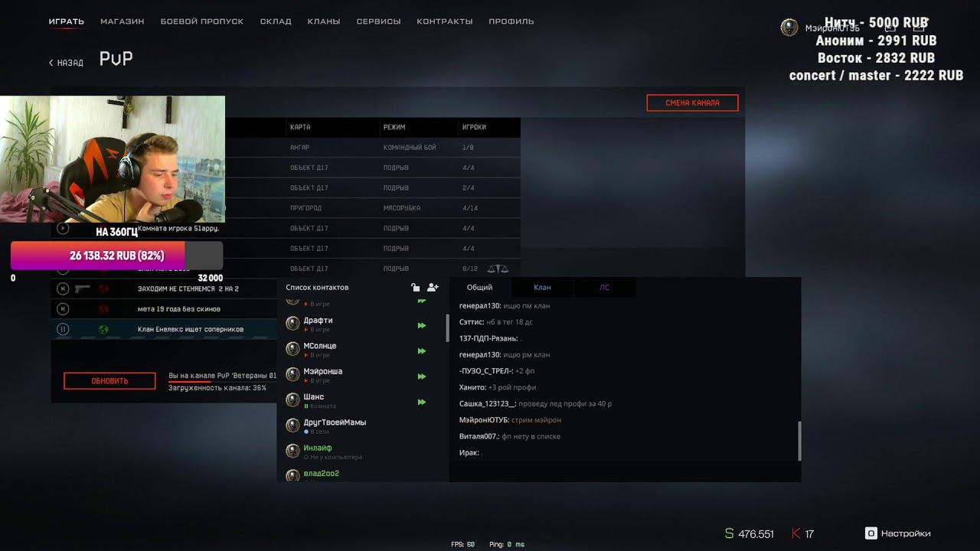
Task: Open the ПРОФИЛЬ menu
Action: 511,21
